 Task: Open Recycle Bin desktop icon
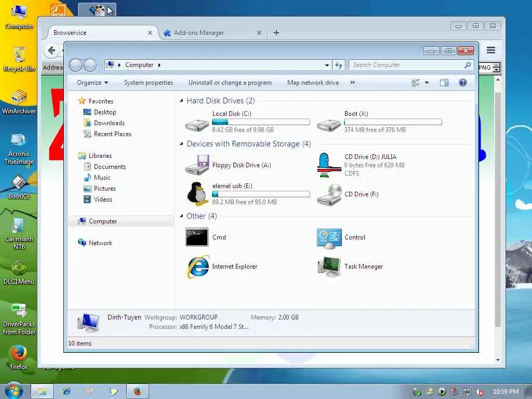tap(19, 59)
